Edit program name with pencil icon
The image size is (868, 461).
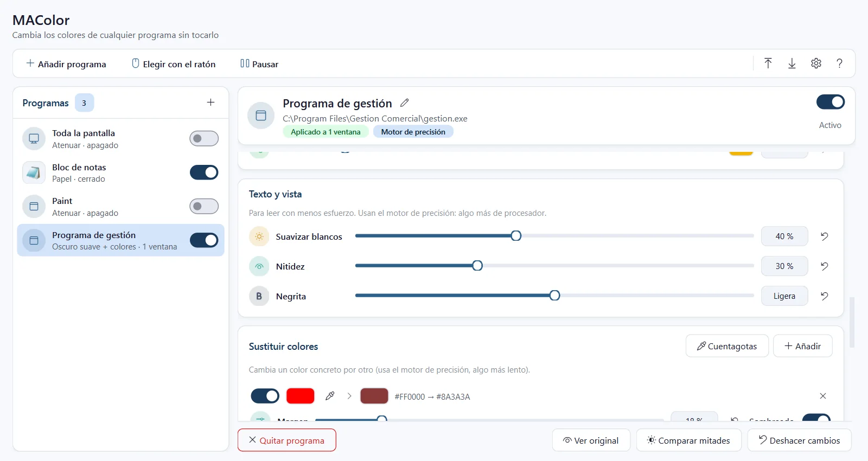(x=405, y=103)
